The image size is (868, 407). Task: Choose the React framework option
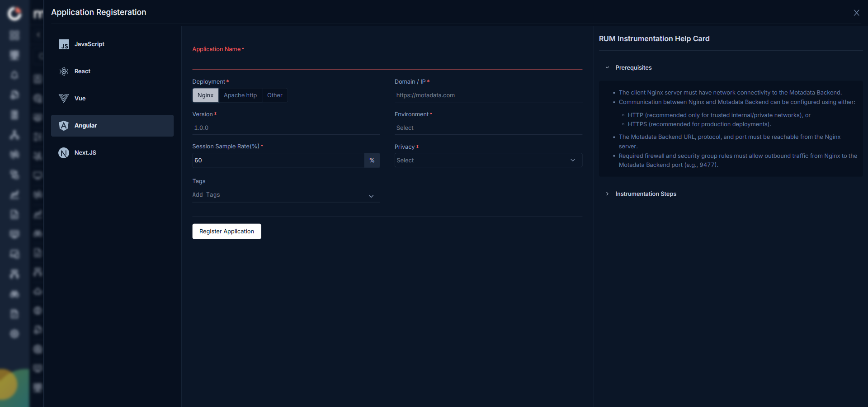coord(112,71)
